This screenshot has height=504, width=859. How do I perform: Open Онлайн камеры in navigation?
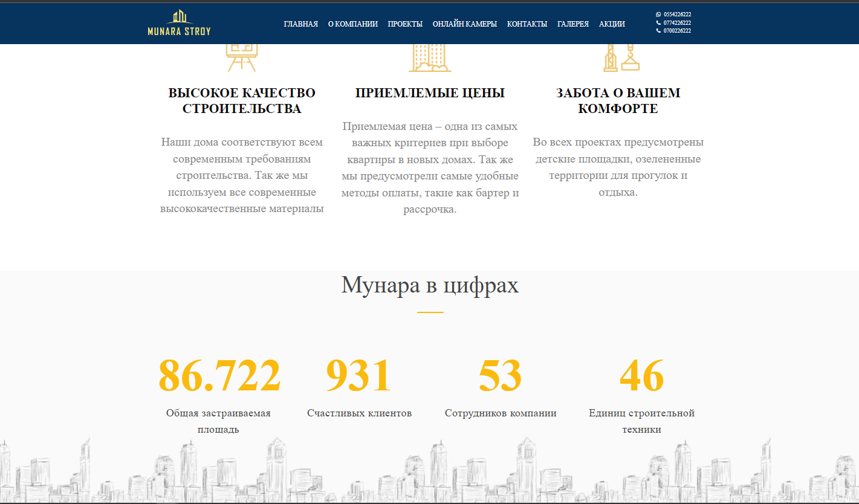(464, 24)
